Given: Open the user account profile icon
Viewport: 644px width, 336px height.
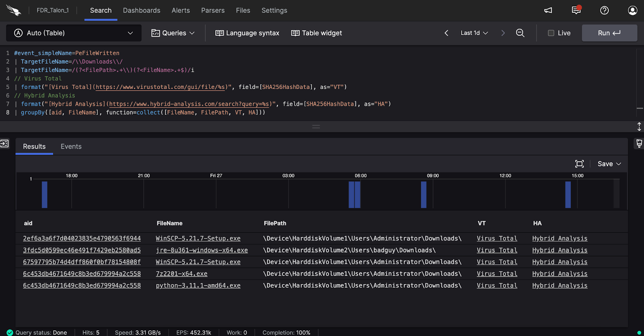Looking at the screenshot, I should (x=633, y=10).
